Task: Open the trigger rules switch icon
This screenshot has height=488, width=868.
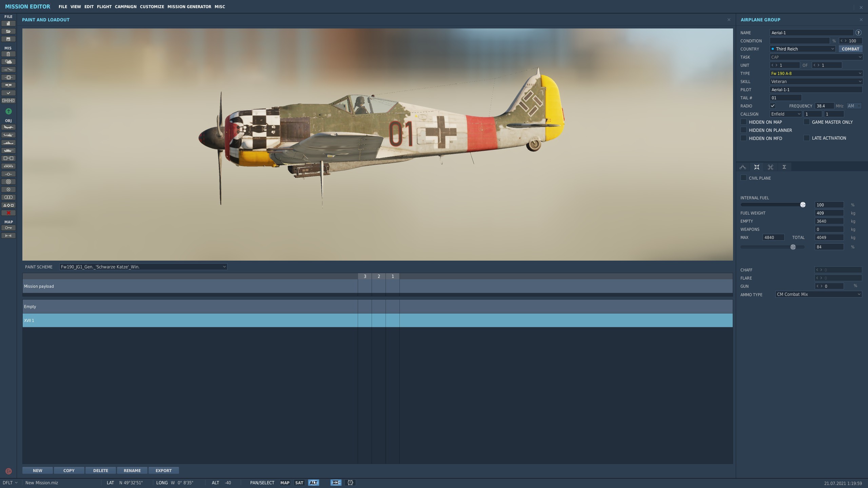Action: coord(8,69)
